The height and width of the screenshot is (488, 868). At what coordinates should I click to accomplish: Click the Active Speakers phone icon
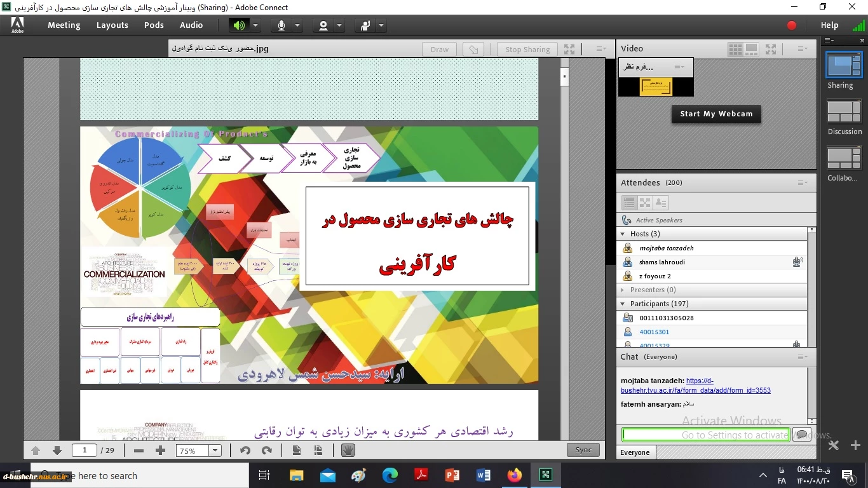[x=627, y=220]
